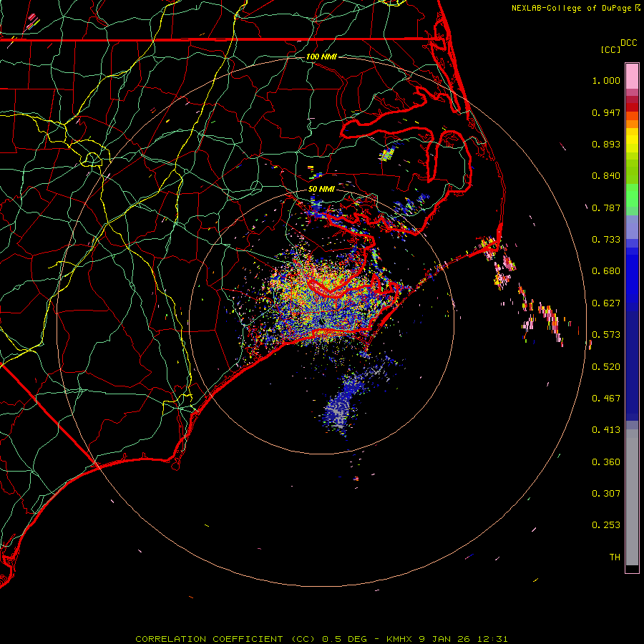The image size is (644, 644).
Task: Select the 0.360 scale value
Action: pyautogui.click(x=606, y=462)
